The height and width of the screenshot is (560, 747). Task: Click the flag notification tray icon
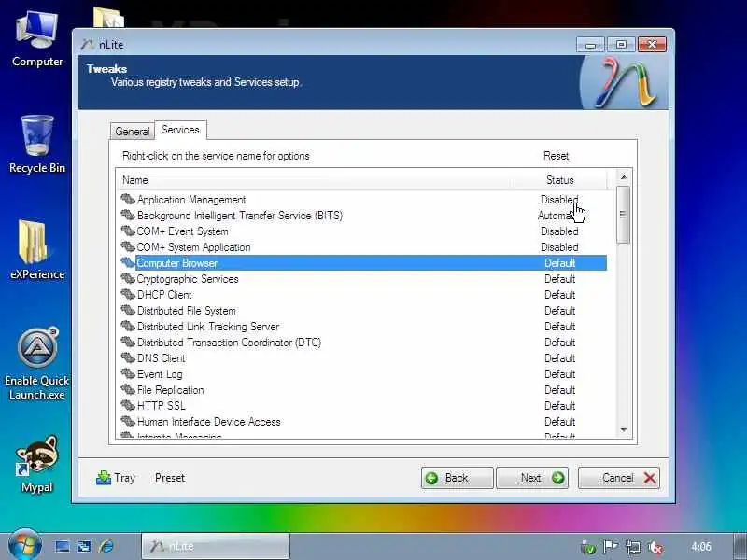pos(611,547)
